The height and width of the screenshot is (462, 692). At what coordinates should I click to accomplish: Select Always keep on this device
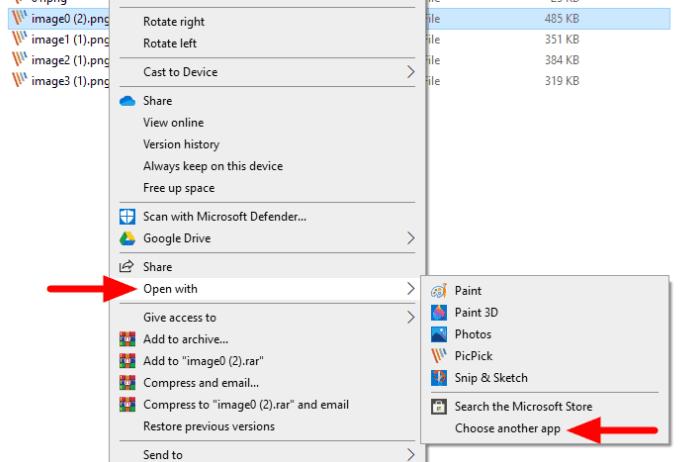tap(213, 166)
